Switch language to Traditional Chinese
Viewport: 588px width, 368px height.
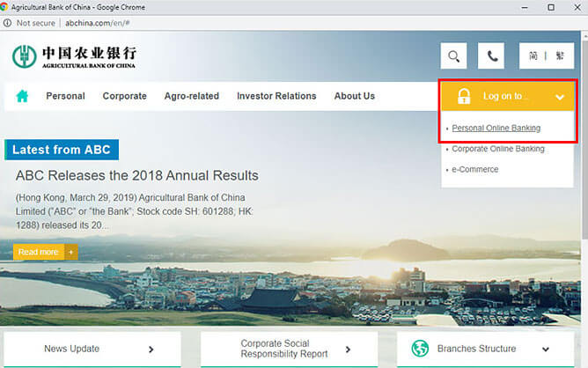point(559,56)
